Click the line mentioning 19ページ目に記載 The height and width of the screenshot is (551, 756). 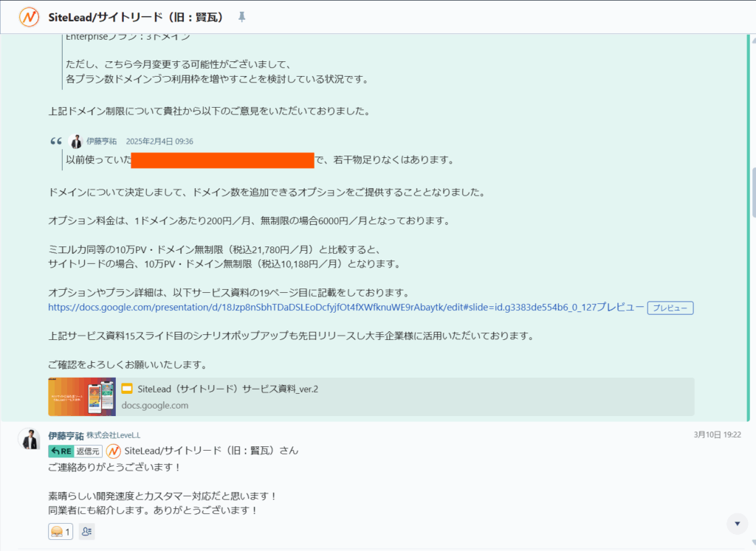230,292
